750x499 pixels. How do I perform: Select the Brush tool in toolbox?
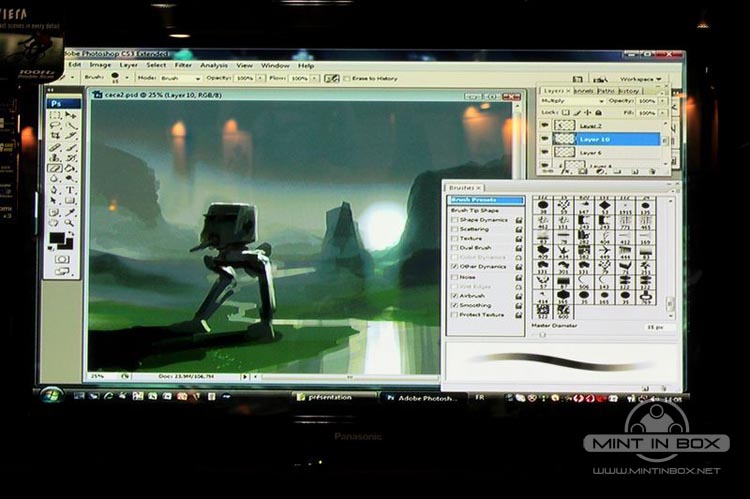[71, 147]
